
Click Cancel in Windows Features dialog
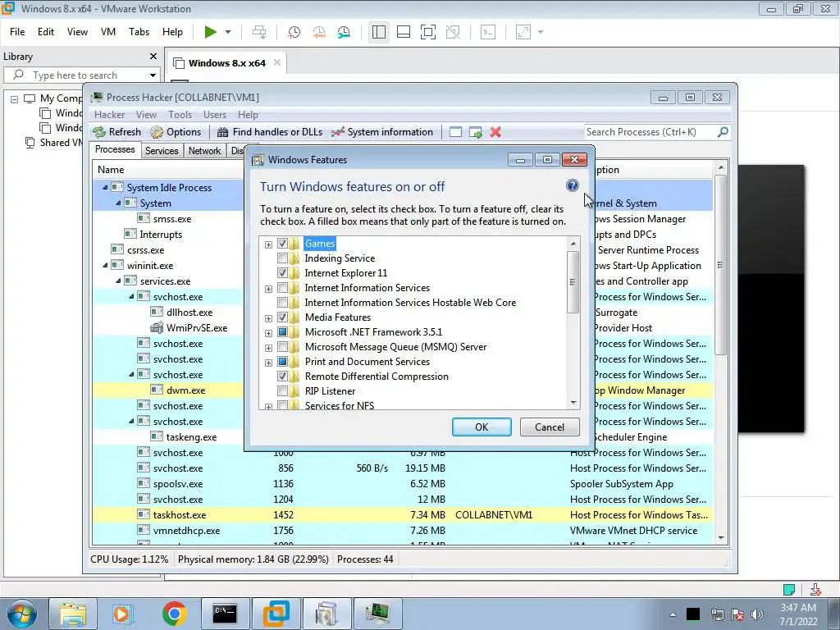[550, 427]
